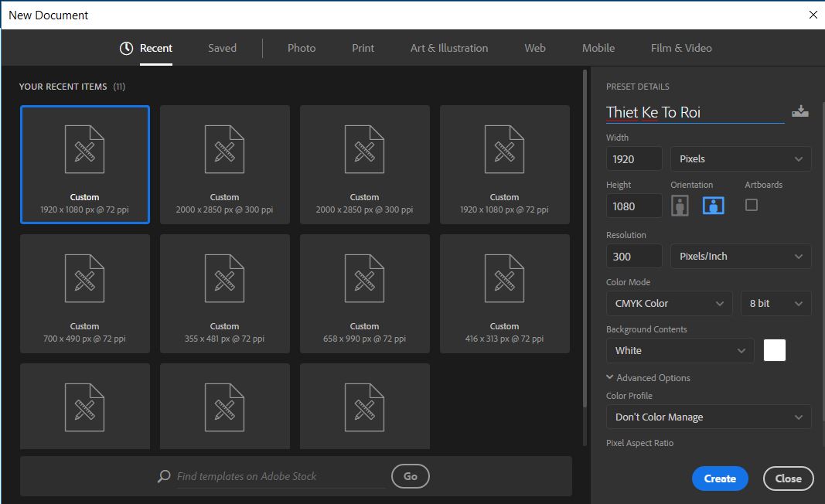Switch to the Print tab
This screenshot has height=504, width=825.
[x=362, y=47]
